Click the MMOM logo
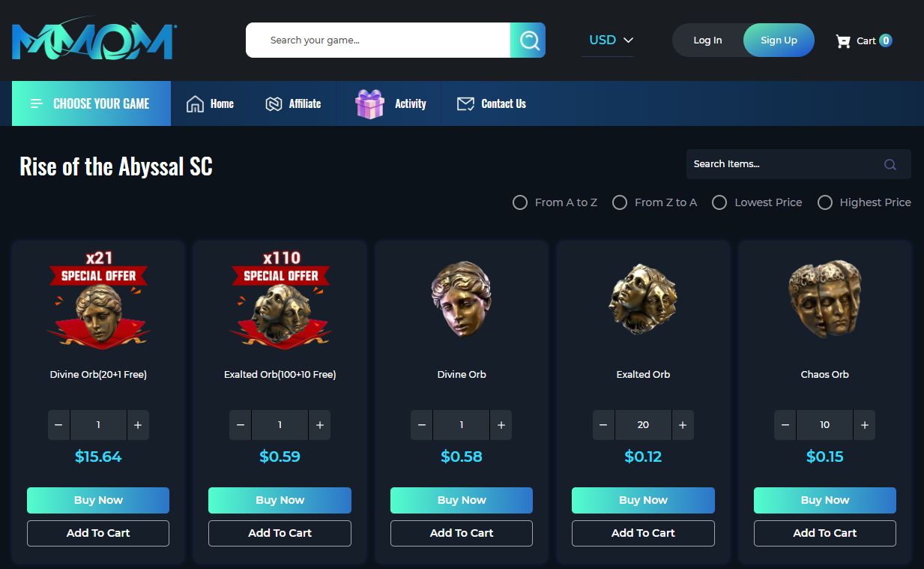The width and height of the screenshot is (924, 569). 94,40
